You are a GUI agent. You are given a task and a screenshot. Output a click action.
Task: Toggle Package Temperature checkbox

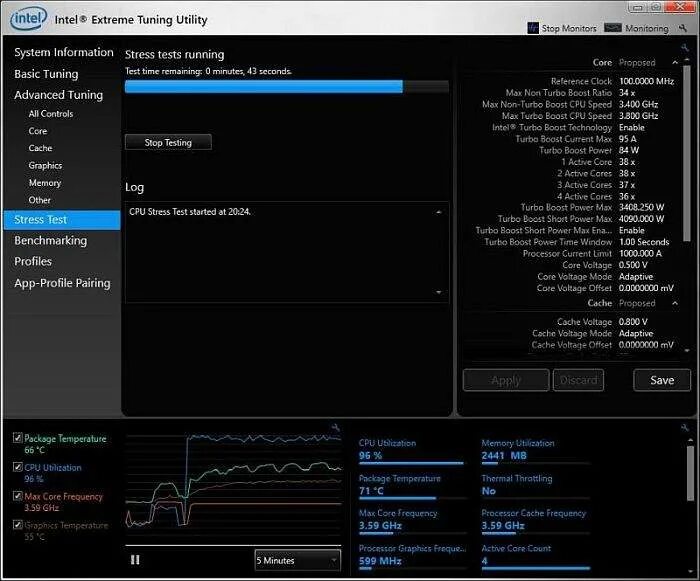coord(17,438)
